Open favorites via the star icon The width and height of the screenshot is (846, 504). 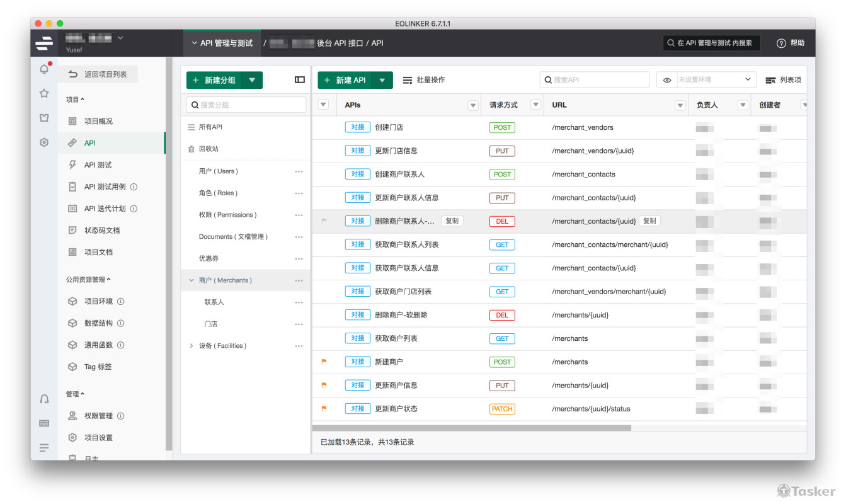tap(44, 93)
